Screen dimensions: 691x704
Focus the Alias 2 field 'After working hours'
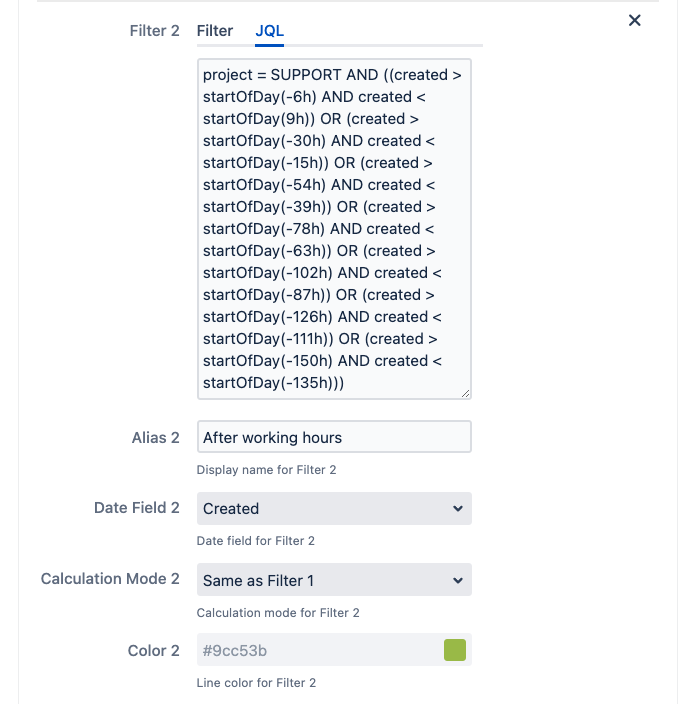[334, 437]
